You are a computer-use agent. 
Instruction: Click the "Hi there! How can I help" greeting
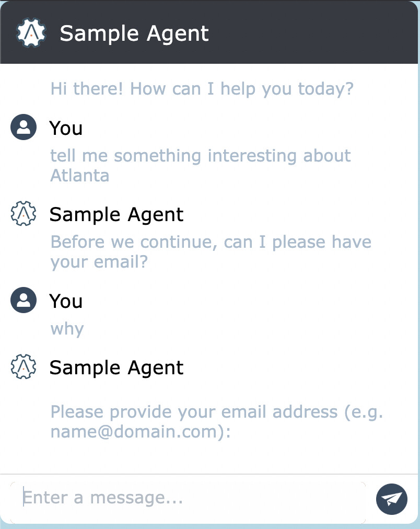(202, 88)
